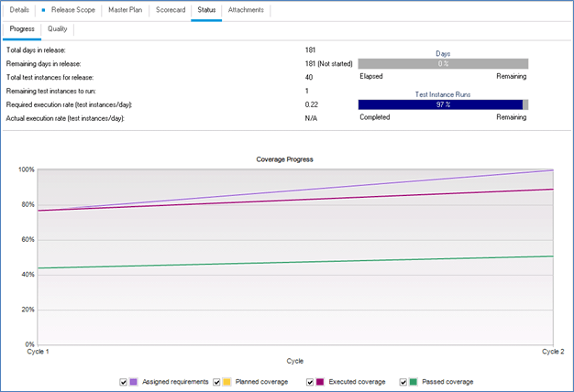This screenshot has width=574, height=392.
Task: Click the green Passed coverage legend swatch
Action: tap(412, 381)
